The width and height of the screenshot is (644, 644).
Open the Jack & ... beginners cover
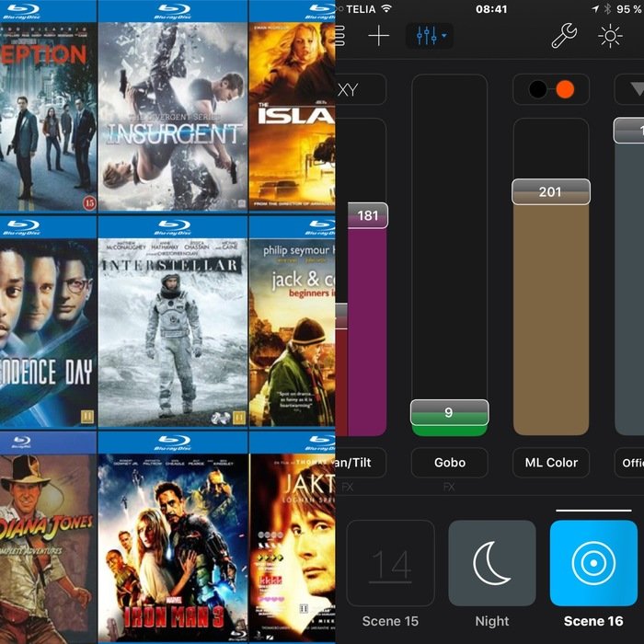click(x=293, y=322)
